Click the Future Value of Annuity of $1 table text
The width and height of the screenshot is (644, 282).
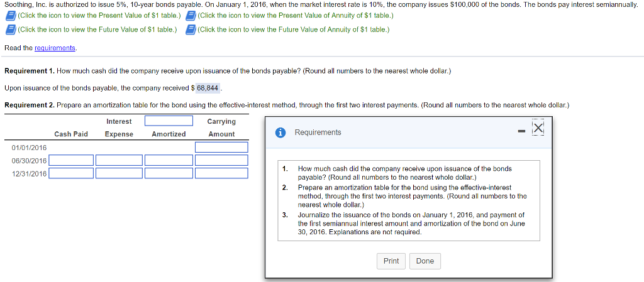[x=294, y=30]
